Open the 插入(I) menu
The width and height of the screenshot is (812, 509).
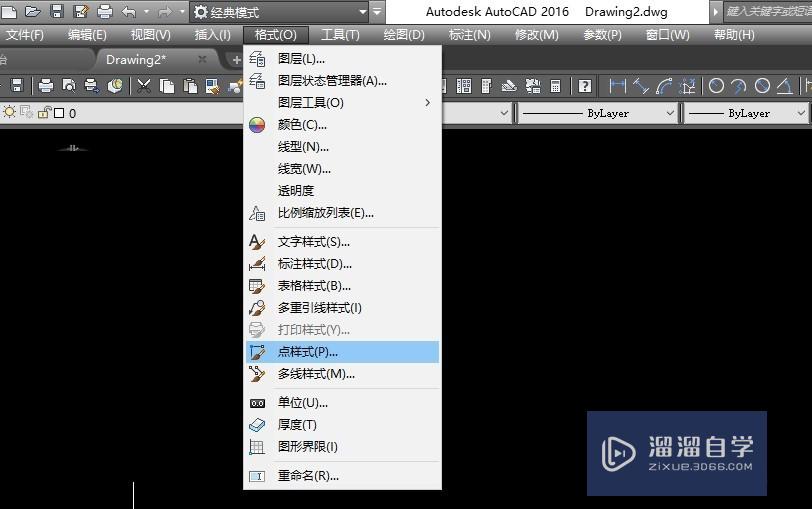coord(212,35)
